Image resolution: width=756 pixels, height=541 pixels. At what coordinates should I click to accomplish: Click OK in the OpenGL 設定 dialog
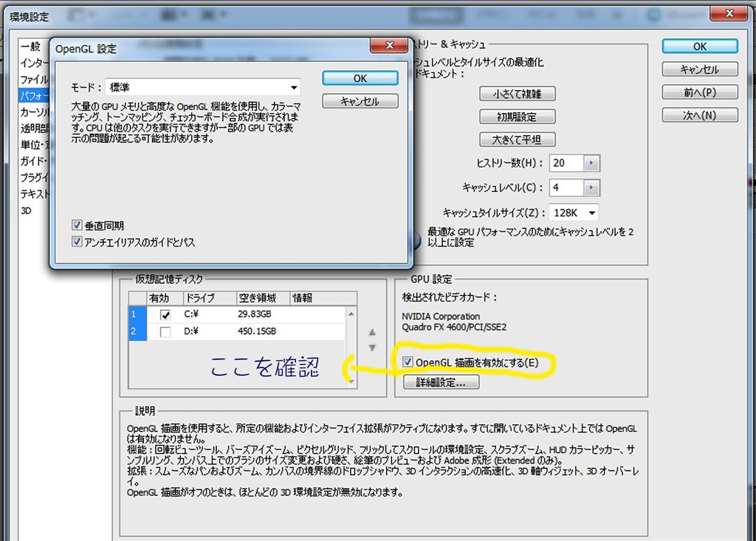[x=360, y=78]
